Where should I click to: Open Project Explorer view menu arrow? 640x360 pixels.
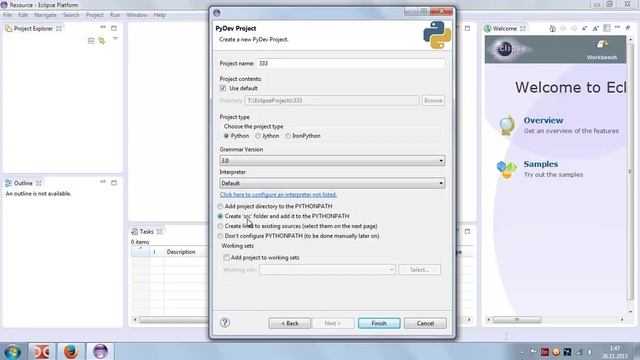115,39
